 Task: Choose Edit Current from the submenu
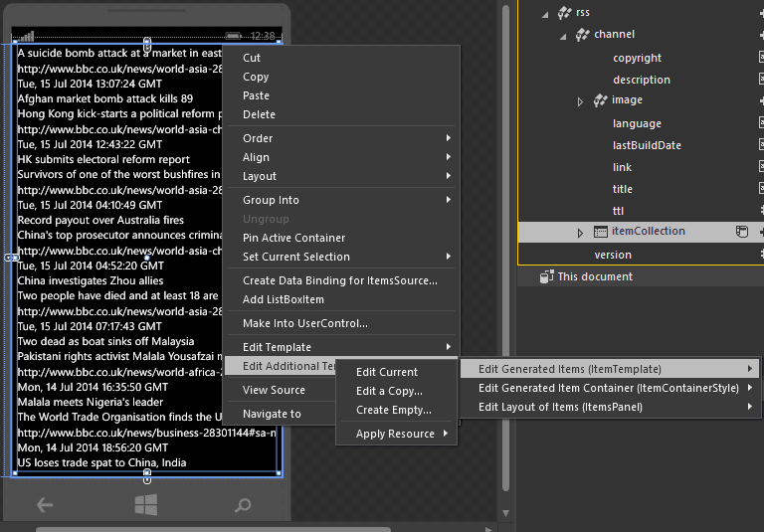tap(387, 372)
